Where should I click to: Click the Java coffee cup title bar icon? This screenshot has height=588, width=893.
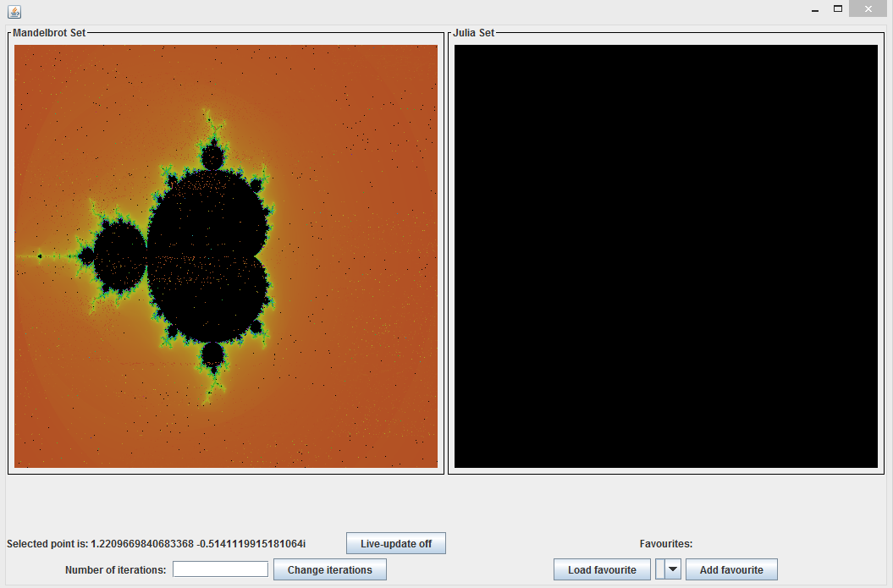pyautogui.click(x=14, y=12)
